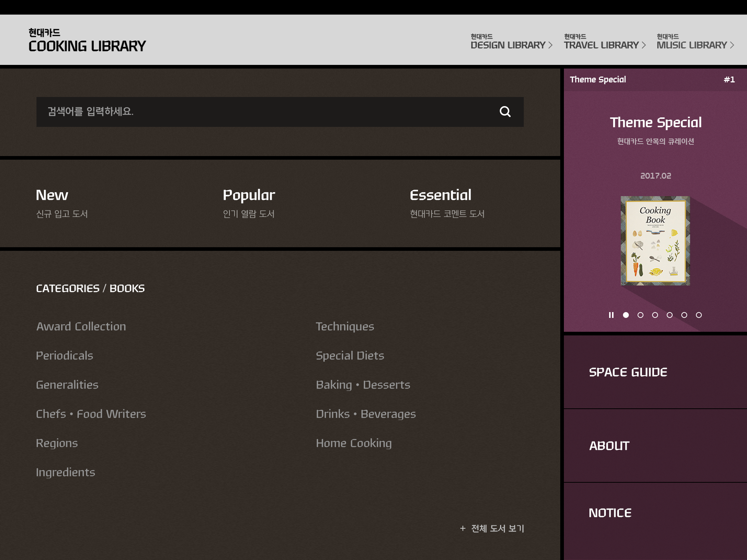Open the Popular books tab

[249, 195]
